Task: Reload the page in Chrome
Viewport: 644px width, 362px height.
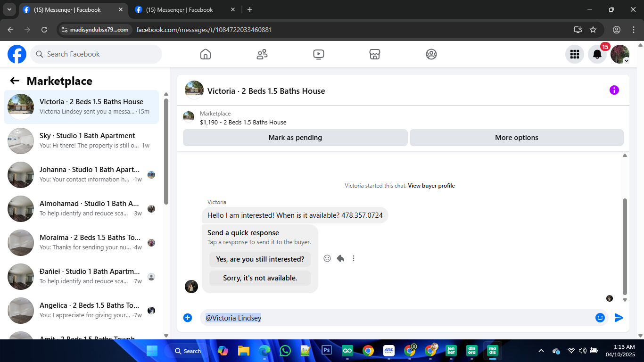Action: [x=44, y=30]
